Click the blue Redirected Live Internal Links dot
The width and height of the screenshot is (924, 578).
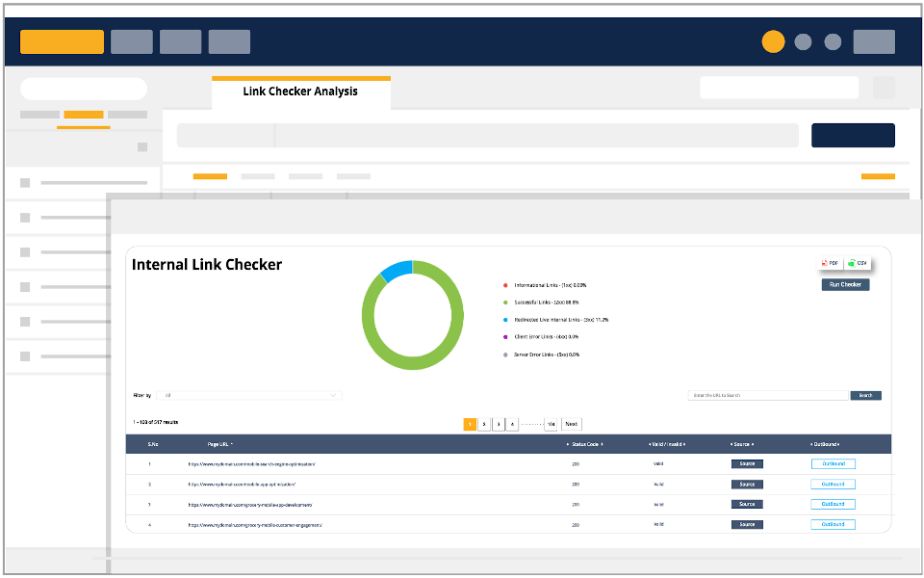point(505,320)
